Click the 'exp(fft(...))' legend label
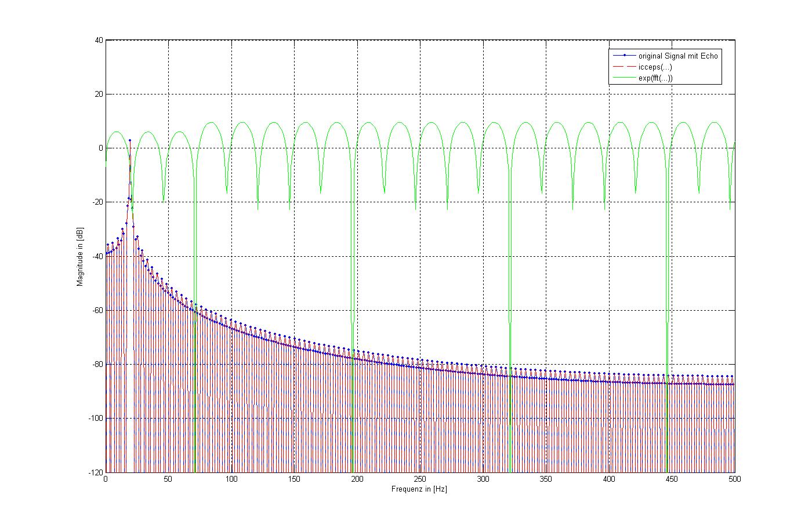The width and height of the screenshot is (812, 531). pos(655,78)
